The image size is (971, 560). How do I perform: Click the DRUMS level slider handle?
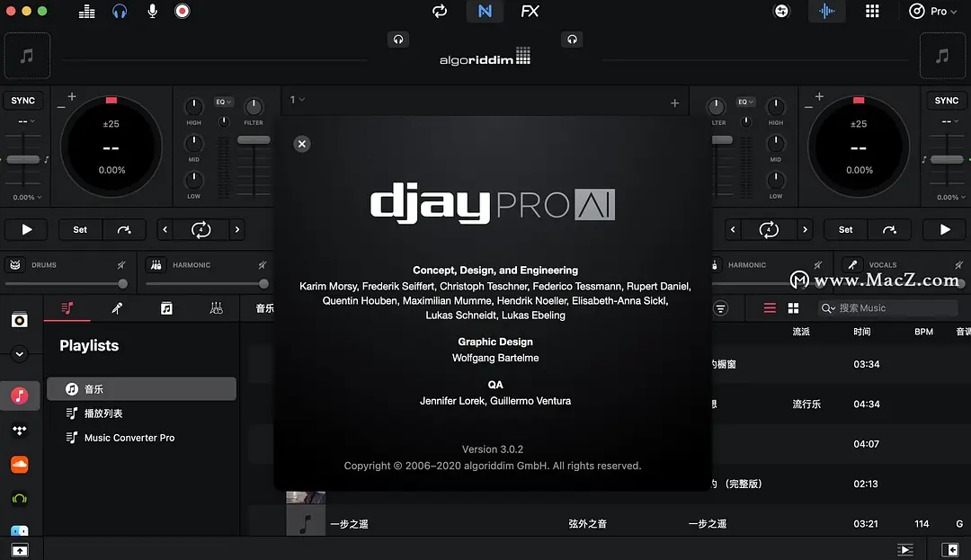click(122, 284)
